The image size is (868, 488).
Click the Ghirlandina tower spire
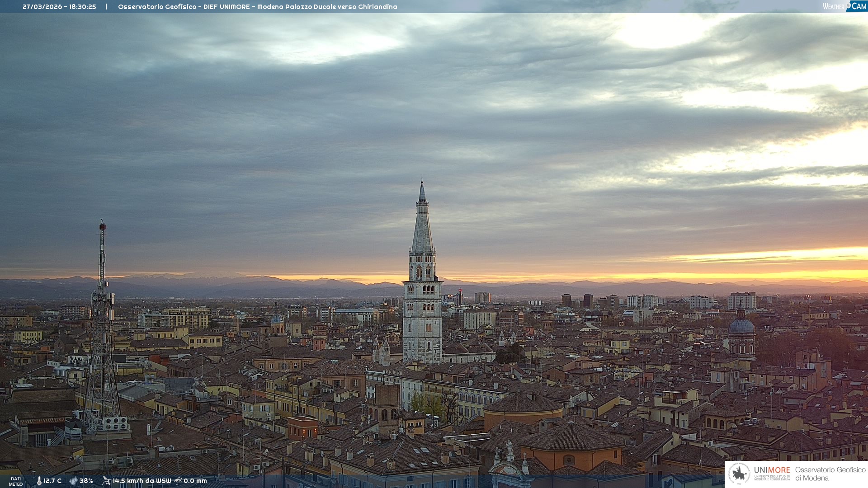click(x=422, y=226)
